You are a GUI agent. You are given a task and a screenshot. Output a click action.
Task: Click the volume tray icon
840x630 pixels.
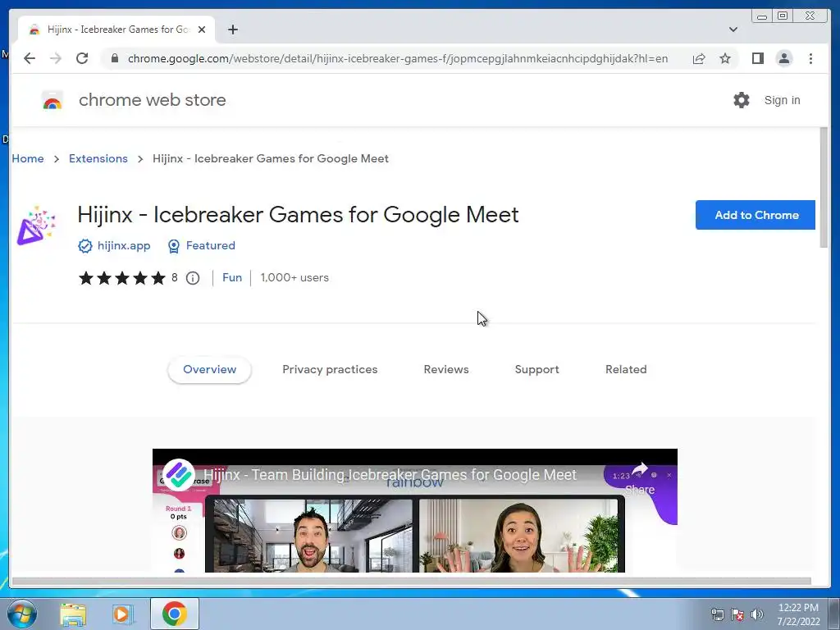tap(757, 614)
